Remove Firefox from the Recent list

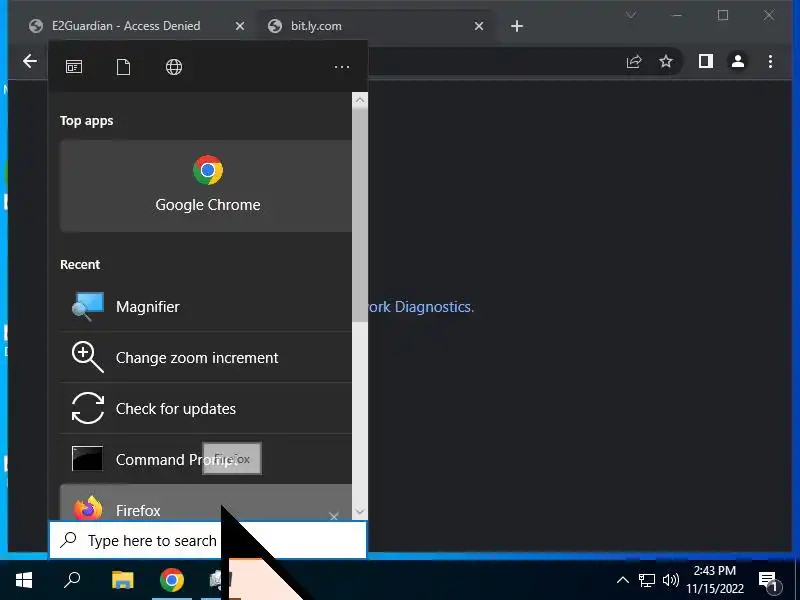[334, 516]
